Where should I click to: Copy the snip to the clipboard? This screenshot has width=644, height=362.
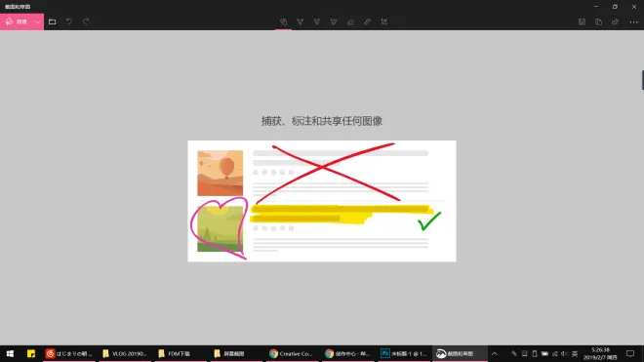pyautogui.click(x=598, y=21)
